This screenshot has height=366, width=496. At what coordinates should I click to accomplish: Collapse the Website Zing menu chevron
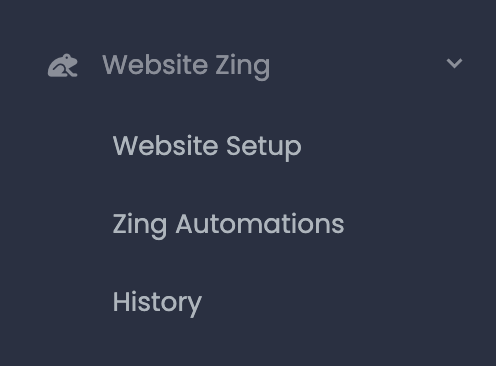point(454,63)
